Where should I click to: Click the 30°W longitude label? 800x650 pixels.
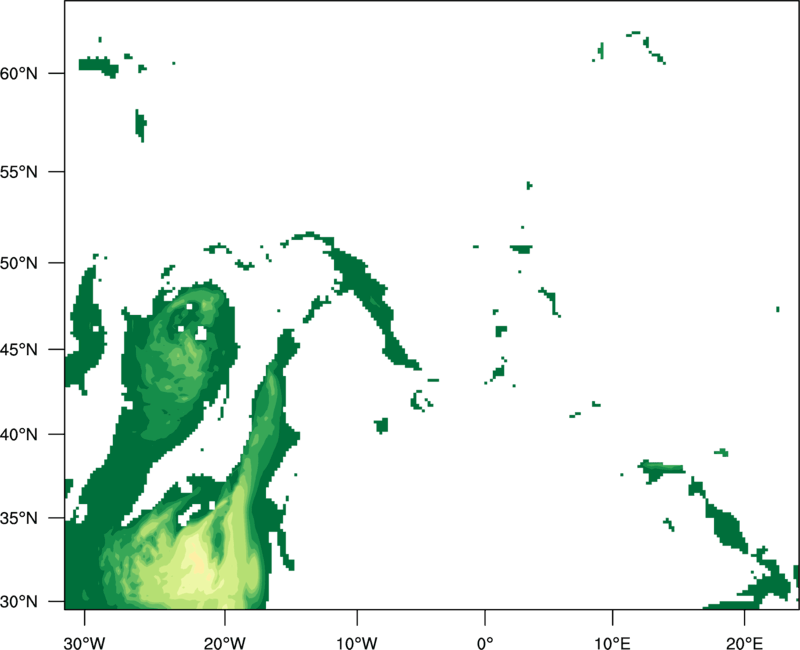[x=85, y=643]
